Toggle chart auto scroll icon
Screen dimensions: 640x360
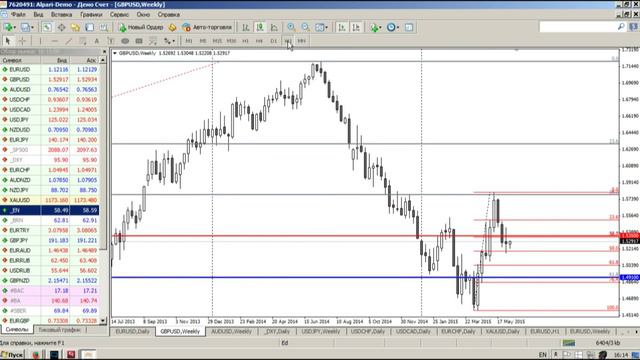[342, 27]
